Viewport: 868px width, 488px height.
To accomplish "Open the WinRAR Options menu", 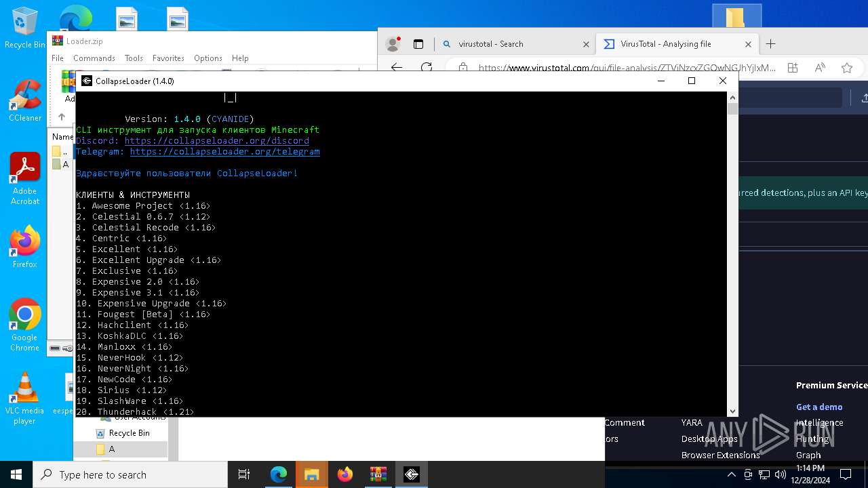I will coord(208,58).
